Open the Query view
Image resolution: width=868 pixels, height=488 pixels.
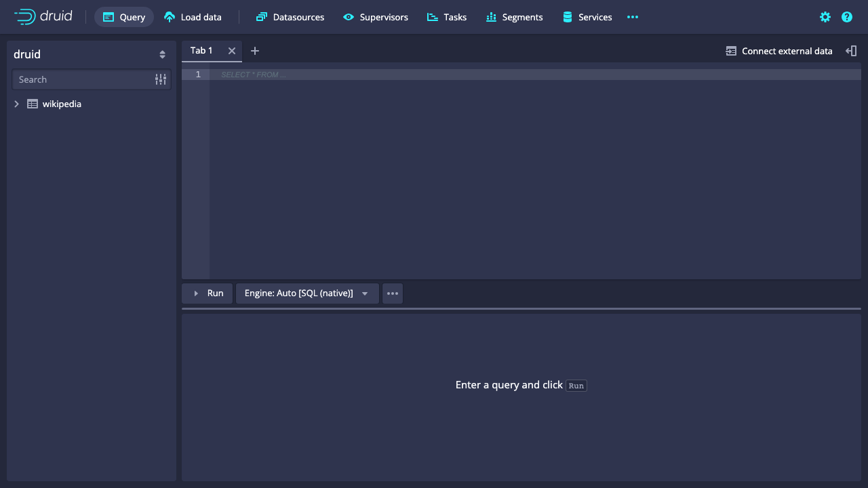coord(124,17)
